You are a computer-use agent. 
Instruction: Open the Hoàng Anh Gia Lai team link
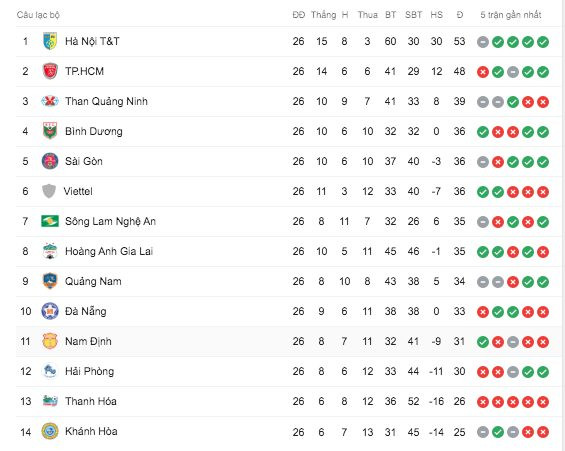109,251
